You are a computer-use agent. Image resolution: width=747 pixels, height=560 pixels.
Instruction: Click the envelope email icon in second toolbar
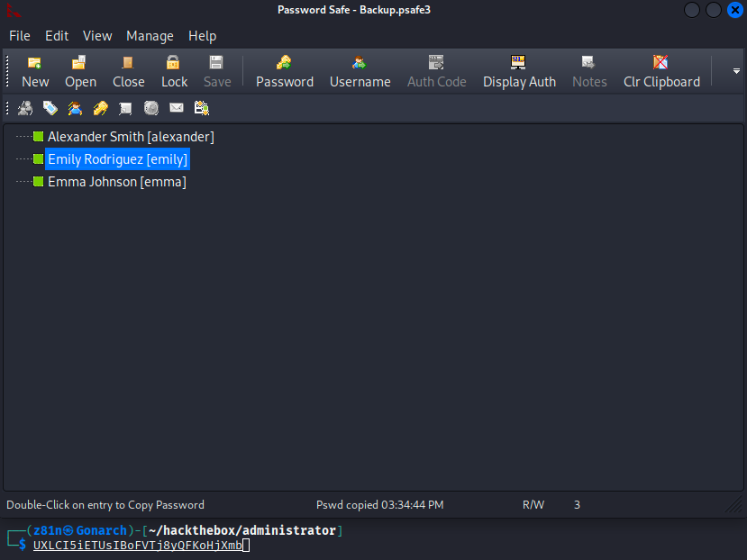177,108
